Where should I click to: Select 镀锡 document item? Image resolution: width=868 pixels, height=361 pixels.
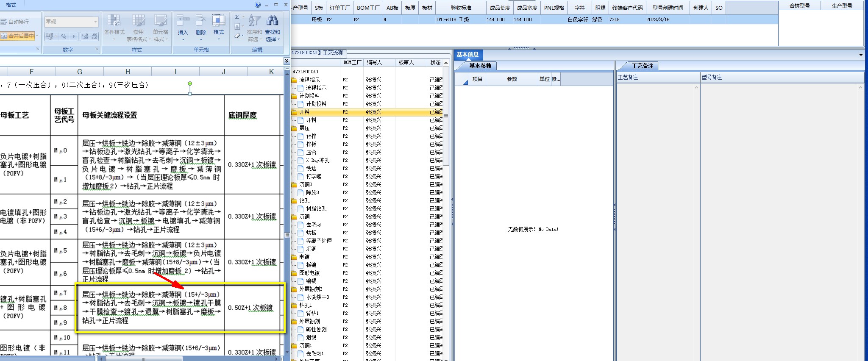coord(311,281)
